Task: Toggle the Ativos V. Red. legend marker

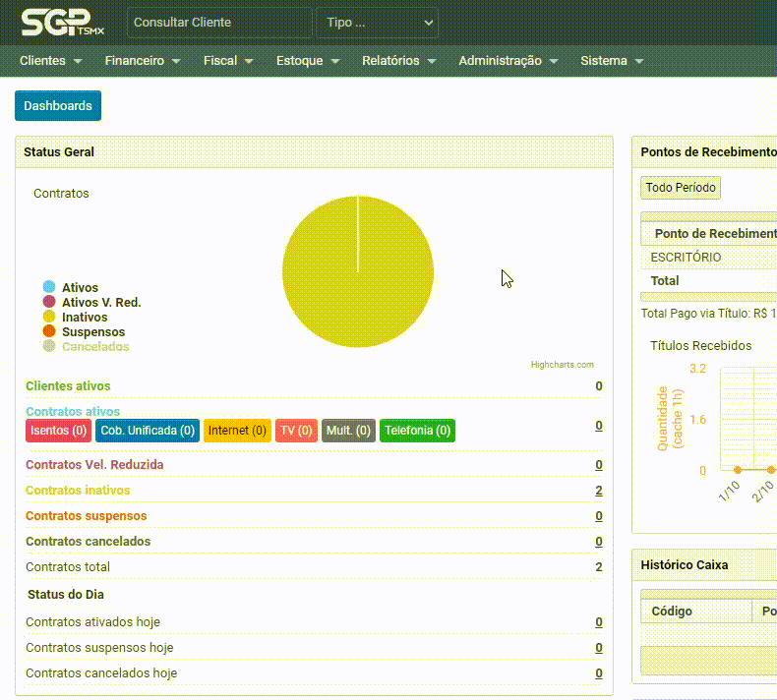Action: pos(48,303)
